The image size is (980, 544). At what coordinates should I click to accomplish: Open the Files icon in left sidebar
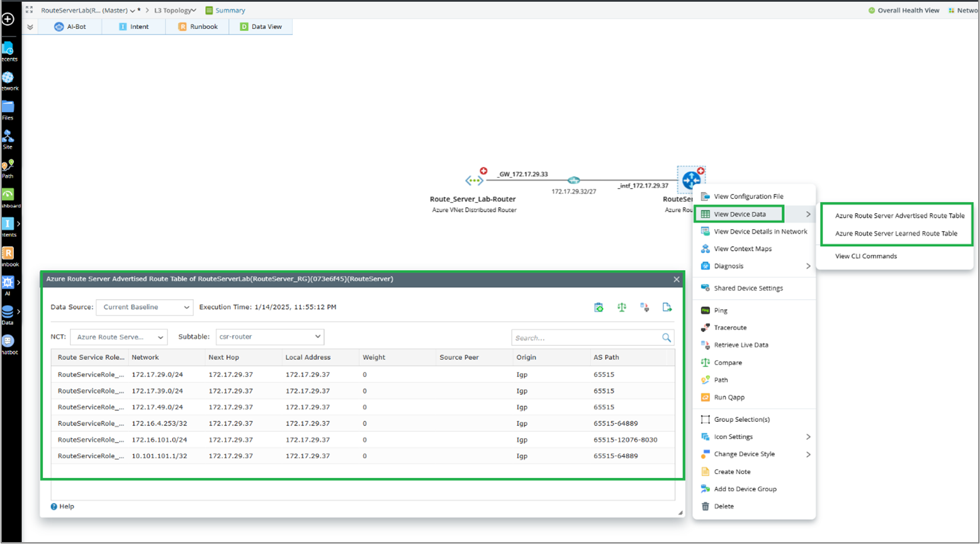tap(8, 108)
